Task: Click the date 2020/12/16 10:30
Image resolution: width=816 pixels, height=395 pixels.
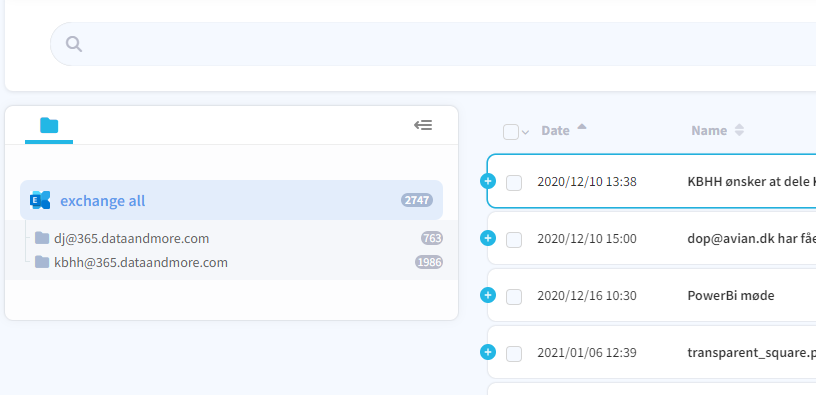Action: 587,296
